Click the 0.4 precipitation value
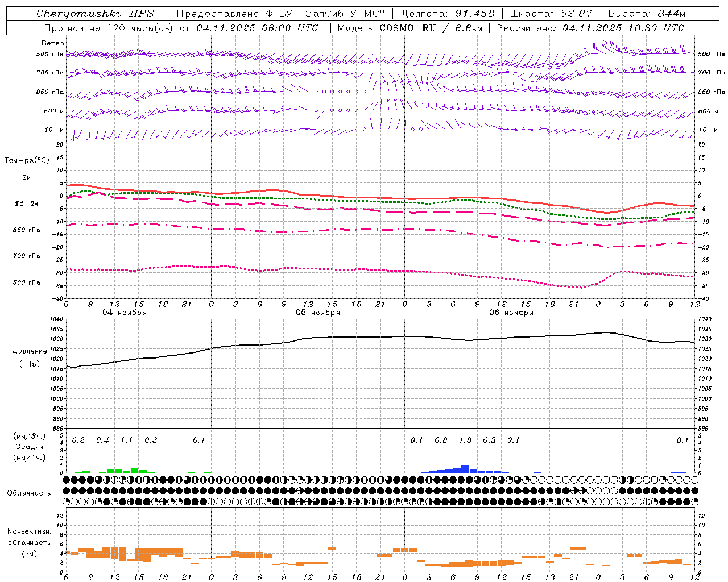The height and width of the screenshot is (582, 728). pyautogui.click(x=103, y=440)
